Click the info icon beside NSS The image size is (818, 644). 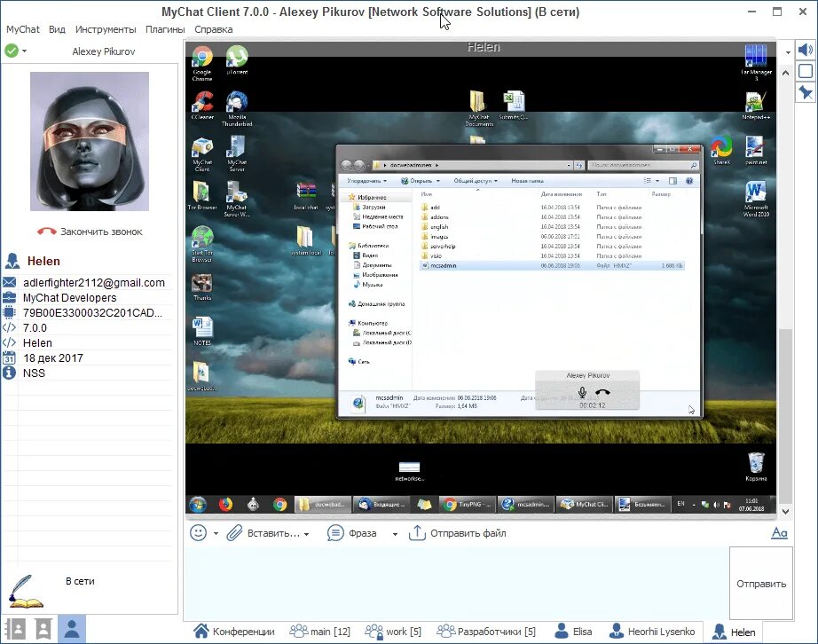(x=10, y=373)
